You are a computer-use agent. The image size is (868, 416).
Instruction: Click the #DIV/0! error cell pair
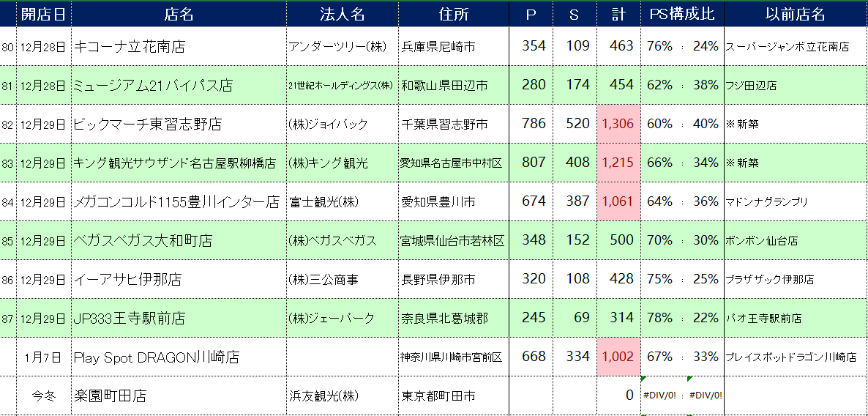[682, 395]
